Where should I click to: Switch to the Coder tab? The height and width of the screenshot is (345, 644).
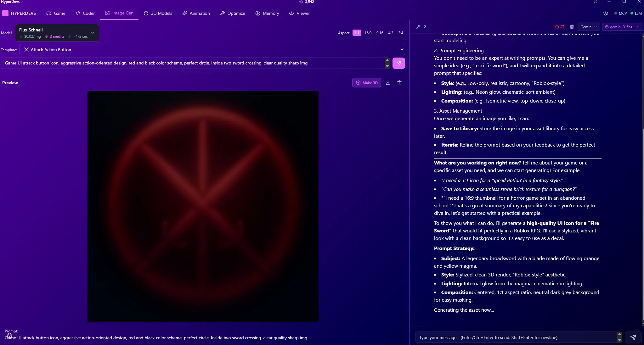click(x=85, y=13)
